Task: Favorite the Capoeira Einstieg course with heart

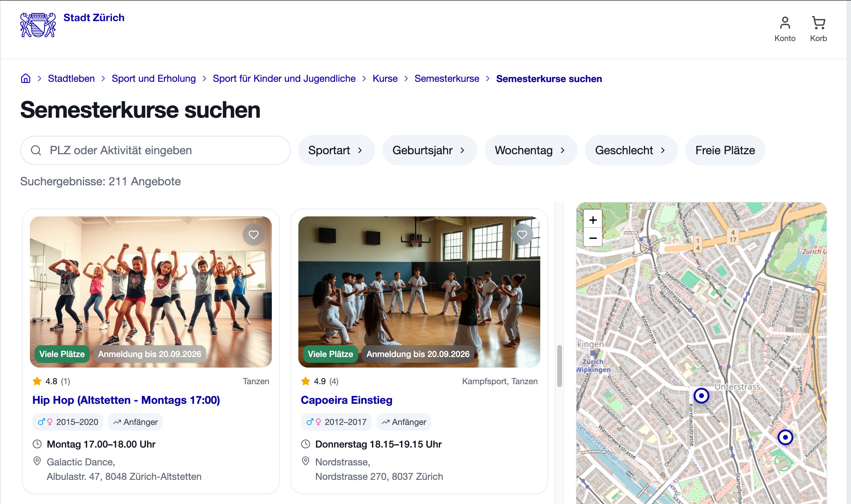Action: pos(522,234)
